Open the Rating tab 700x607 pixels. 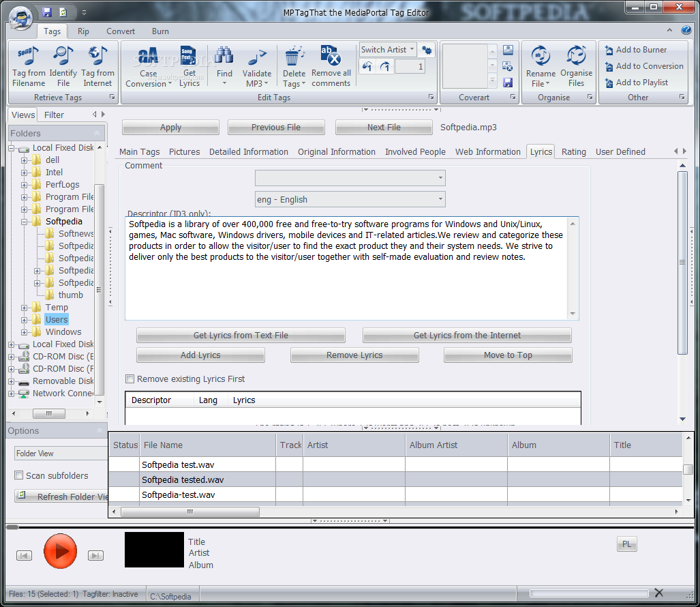pos(574,152)
